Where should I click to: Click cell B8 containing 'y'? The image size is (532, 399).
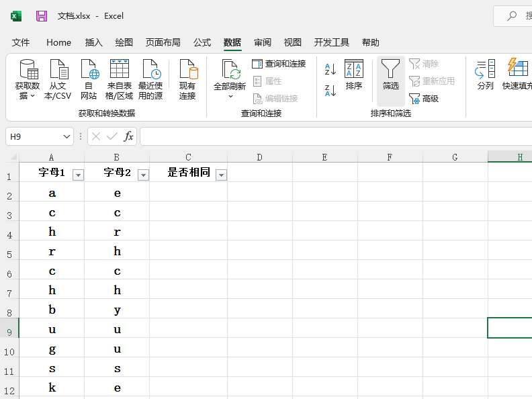117,308
